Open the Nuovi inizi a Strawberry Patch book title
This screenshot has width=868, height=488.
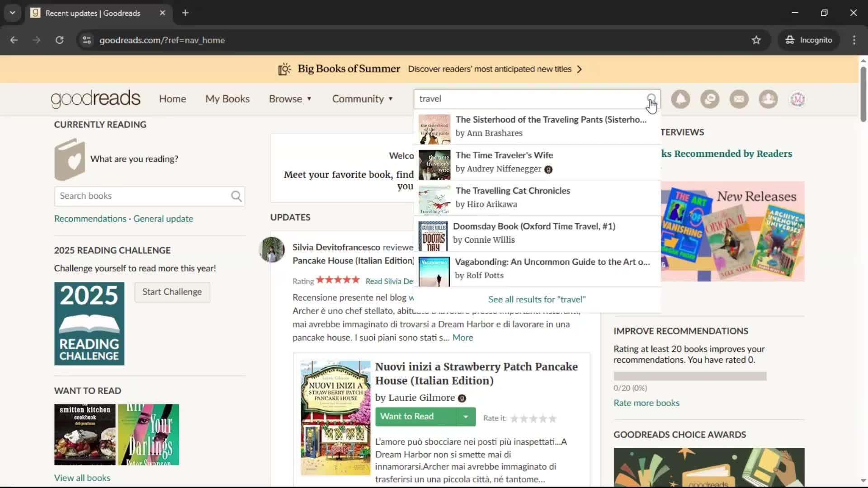pos(476,374)
